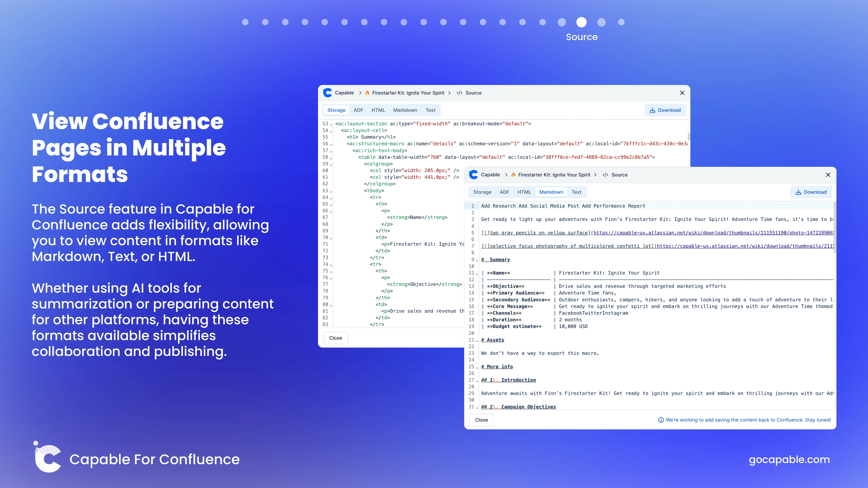Click the '<strong>Objective</strong>' code line
The width and height of the screenshot is (868, 488).
pos(424,284)
